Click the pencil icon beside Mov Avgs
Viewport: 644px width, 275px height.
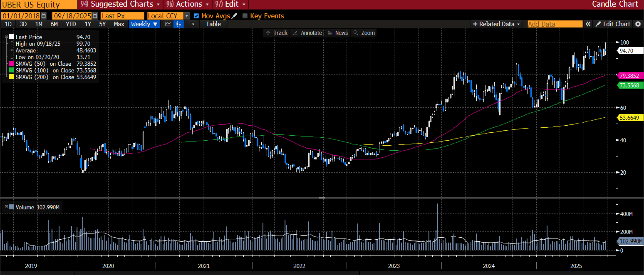point(235,16)
